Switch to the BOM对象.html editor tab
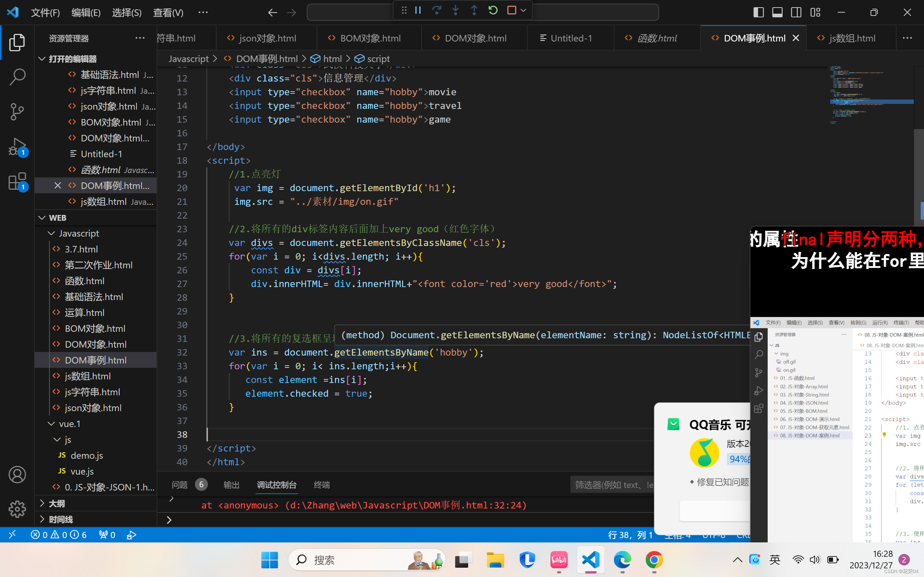Screen dimensions: 924x577 click(370, 38)
